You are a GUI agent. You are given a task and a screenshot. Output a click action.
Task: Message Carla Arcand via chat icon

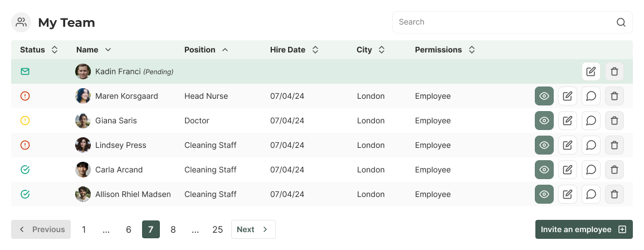[x=591, y=170]
